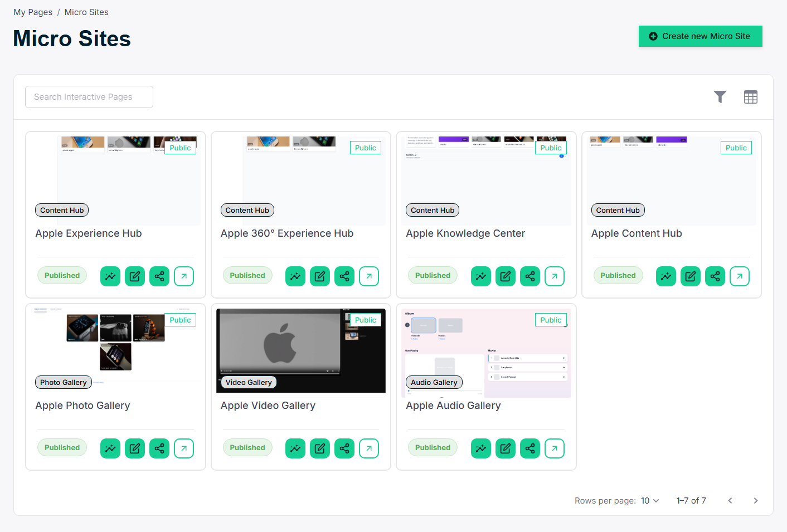Open analytics for Apple Experience Hub
The width and height of the screenshot is (787, 532).
point(110,276)
